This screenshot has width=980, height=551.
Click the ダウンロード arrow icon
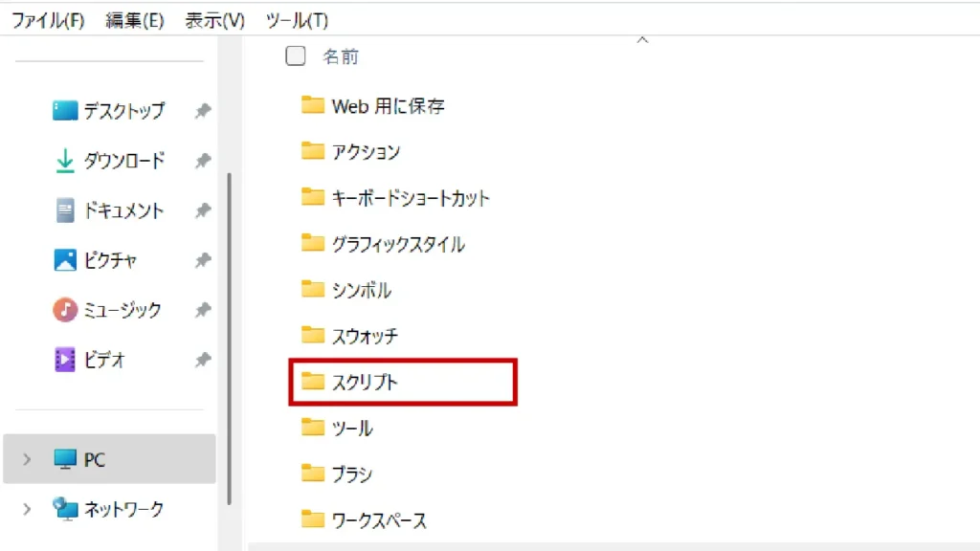tap(65, 161)
